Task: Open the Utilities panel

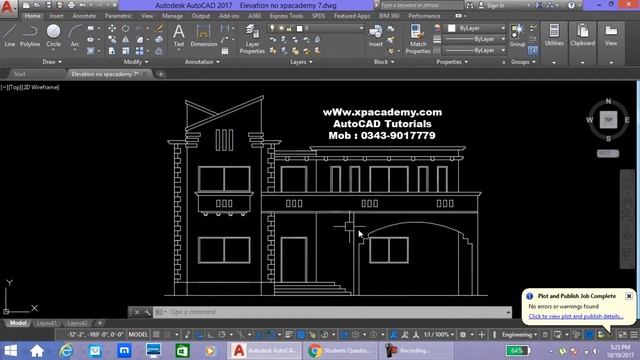Action: [554, 36]
